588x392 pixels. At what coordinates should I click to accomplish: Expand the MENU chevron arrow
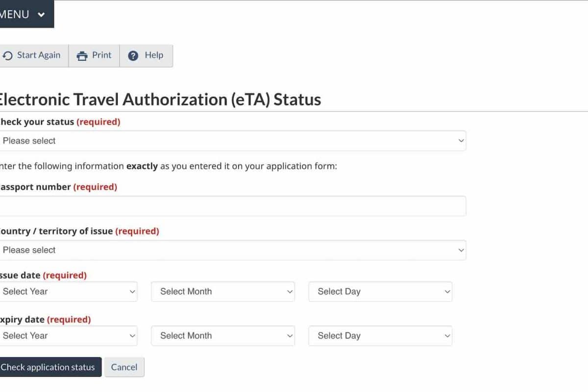pyautogui.click(x=41, y=15)
